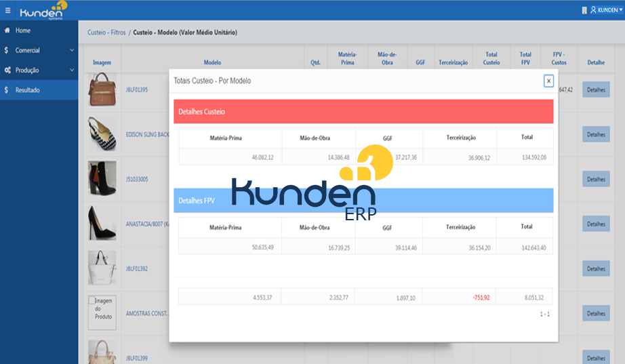Viewport: 625px width, 364px height.
Task: Go to Custeio - Filtros breadcrumb
Action: 106,33
